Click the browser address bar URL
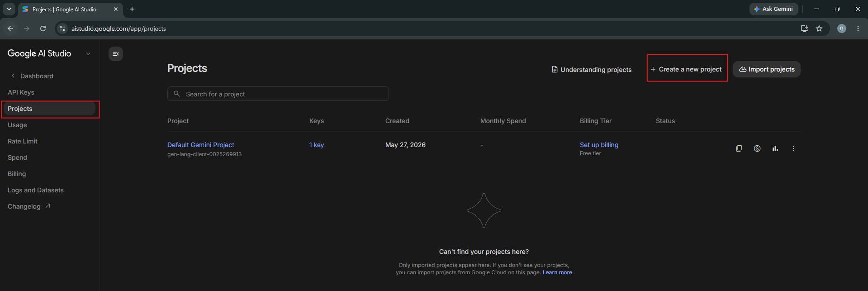 [119, 29]
